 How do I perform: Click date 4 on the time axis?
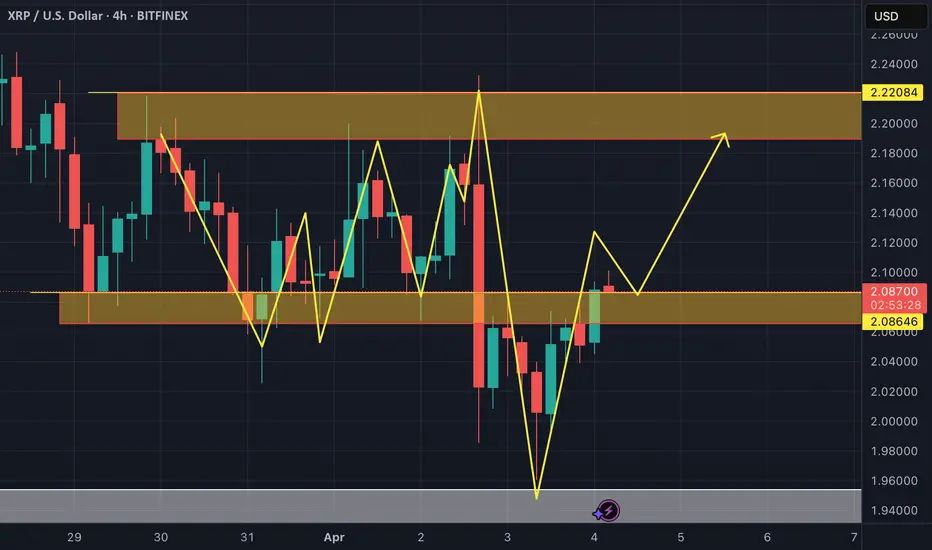click(x=594, y=538)
